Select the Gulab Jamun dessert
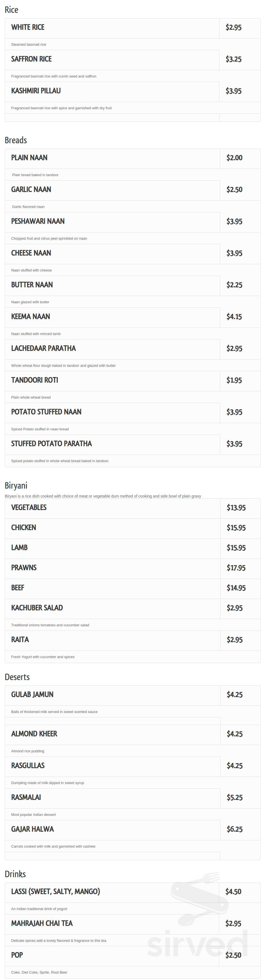 click(32, 694)
